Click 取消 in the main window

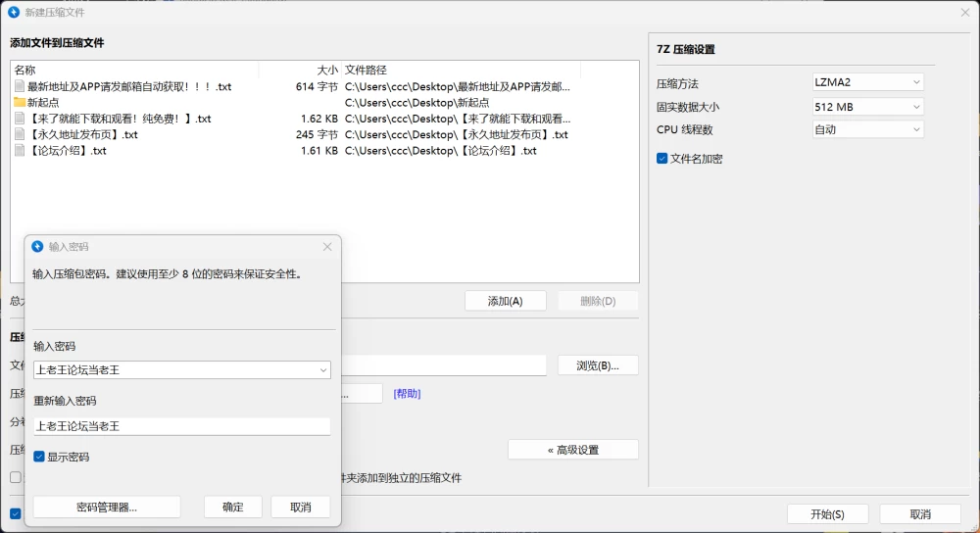click(x=920, y=514)
